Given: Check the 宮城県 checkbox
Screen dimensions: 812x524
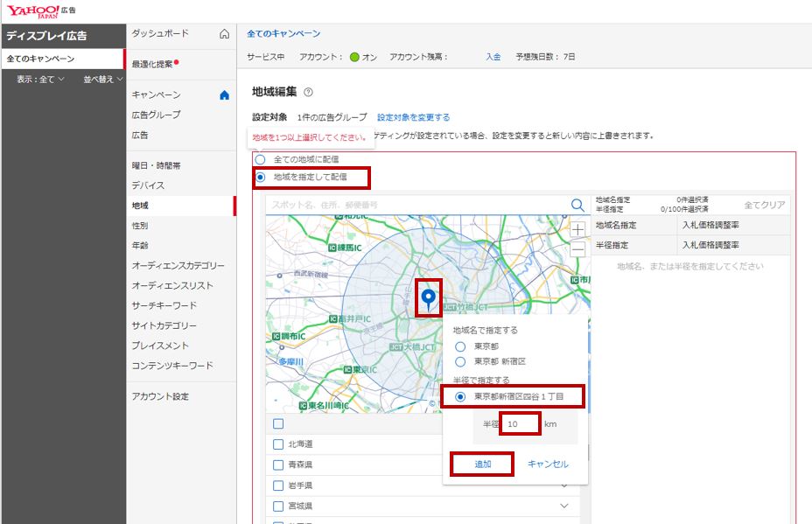Looking at the screenshot, I should pyautogui.click(x=278, y=506).
